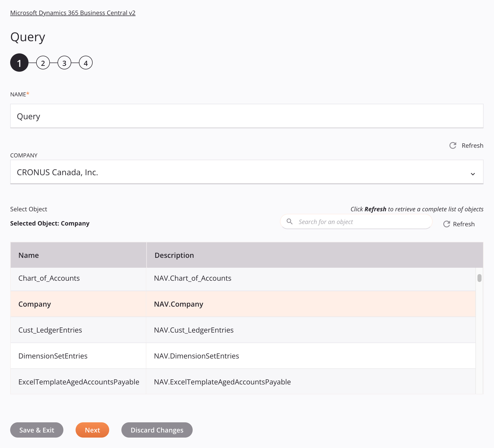Click the Refresh icon in Select Object section
The width and height of the screenshot is (494, 448).
point(447,223)
